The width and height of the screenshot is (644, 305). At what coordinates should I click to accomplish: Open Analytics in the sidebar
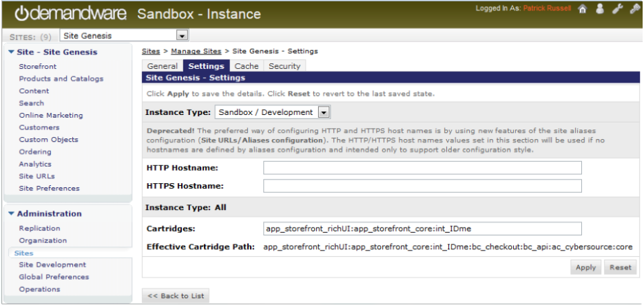[x=35, y=164]
